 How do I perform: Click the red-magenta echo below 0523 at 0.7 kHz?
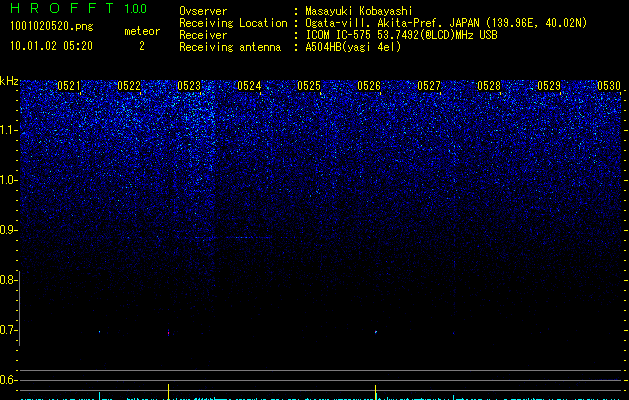click(x=168, y=333)
